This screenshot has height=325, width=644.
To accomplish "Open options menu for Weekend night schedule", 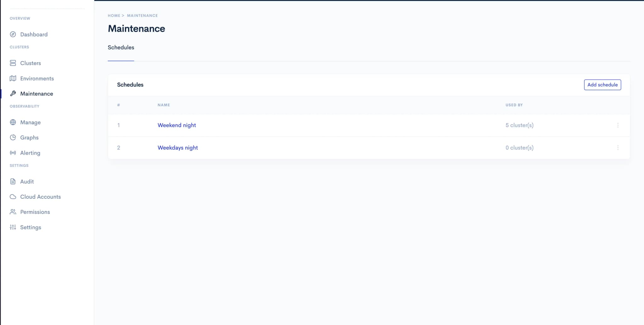I will tap(618, 125).
